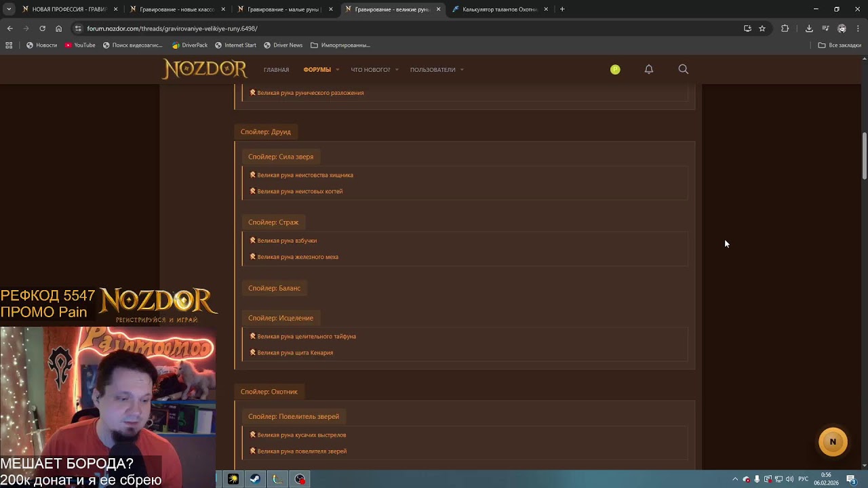
Task: Open media controls icon in toolbar
Action: (825, 28)
